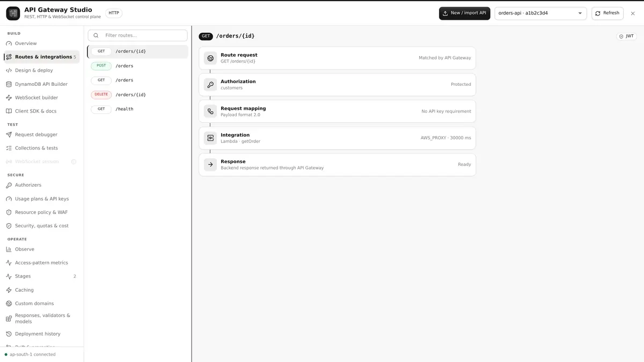Open the Response card
This screenshot has width=644, height=362.
[x=337, y=165]
